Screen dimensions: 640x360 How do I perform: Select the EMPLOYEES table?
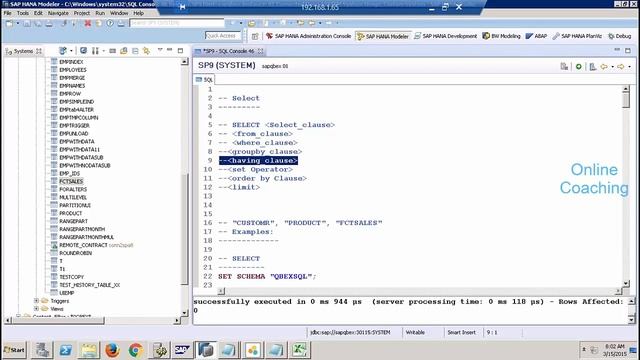tap(73, 70)
